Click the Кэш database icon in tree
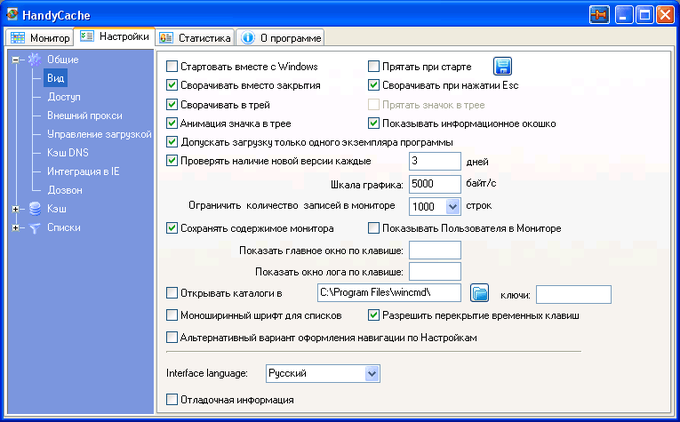680x422 pixels. 35,209
